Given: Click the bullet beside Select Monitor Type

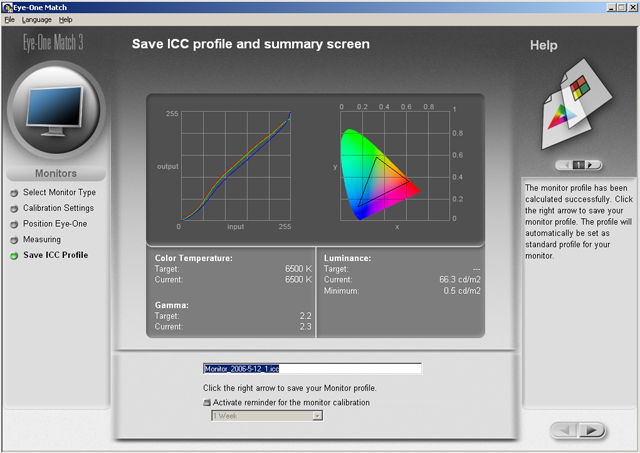Looking at the screenshot, I should [14, 193].
